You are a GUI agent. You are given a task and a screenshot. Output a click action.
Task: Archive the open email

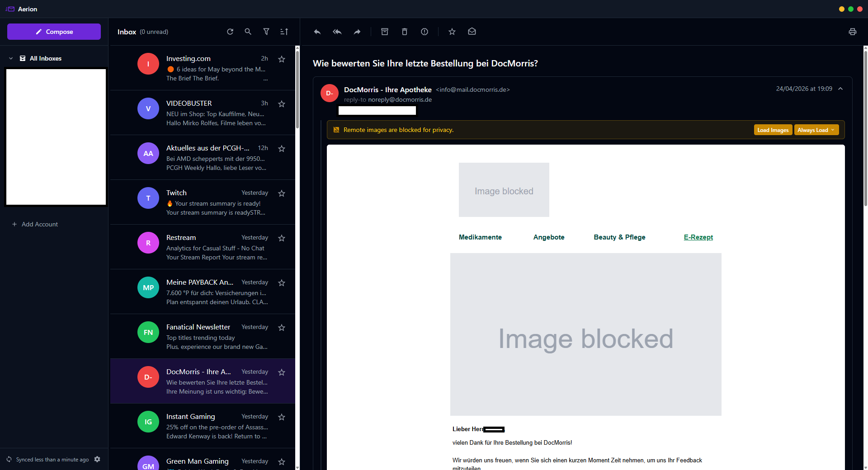[385, 32]
